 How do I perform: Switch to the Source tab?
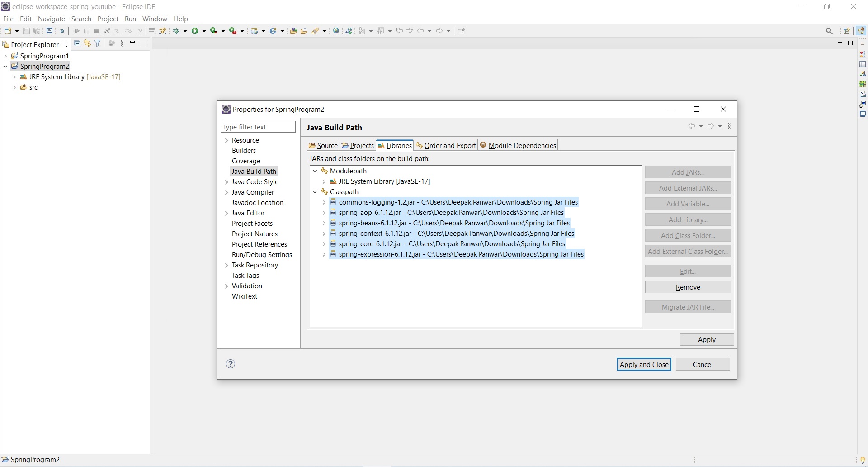coord(323,145)
